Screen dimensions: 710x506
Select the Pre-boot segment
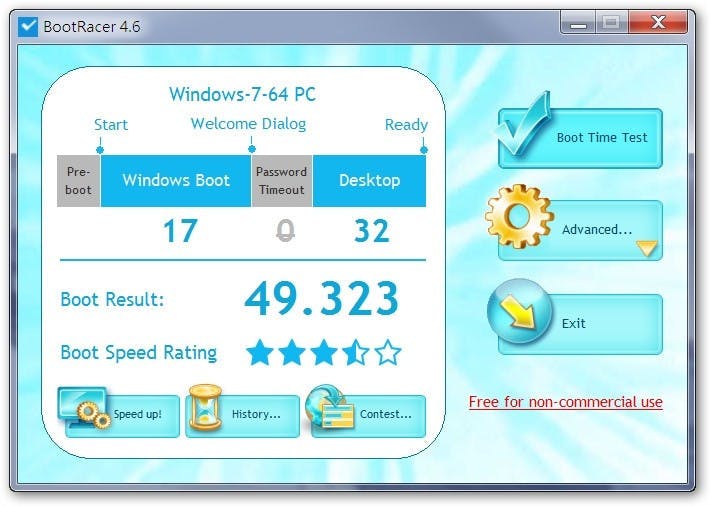tap(78, 181)
